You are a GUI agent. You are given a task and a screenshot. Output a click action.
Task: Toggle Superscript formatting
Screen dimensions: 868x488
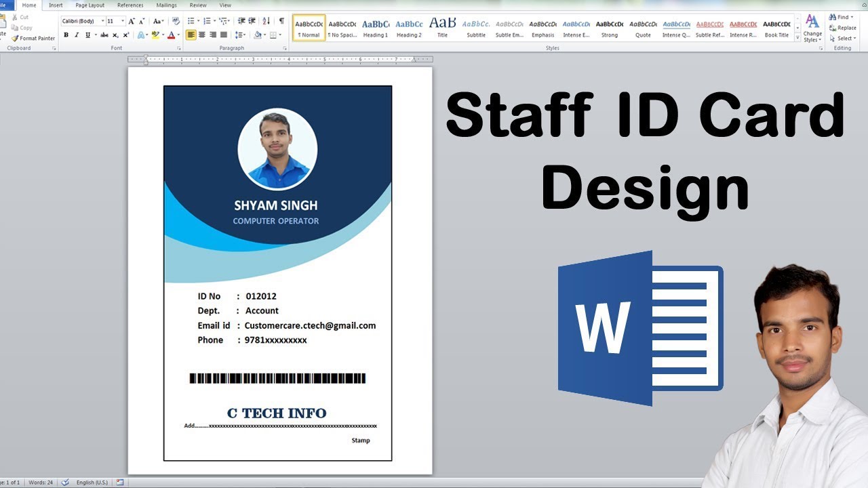click(126, 35)
